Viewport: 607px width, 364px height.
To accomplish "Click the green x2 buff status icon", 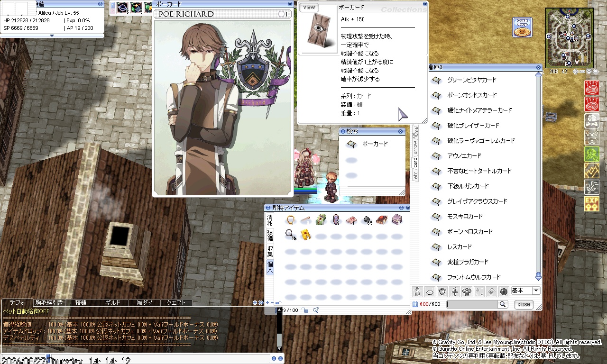I will pos(592,154).
